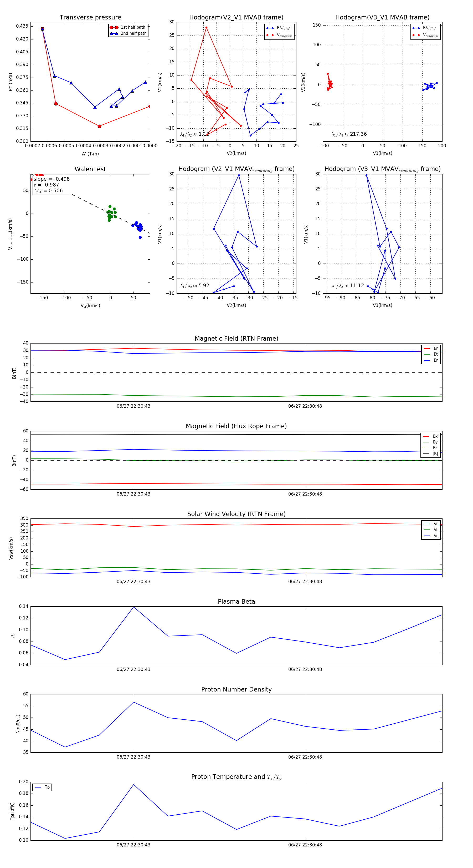Click the λ1/λ2 ≈ 5.92 annotation
This screenshot has width=473, height=868.
[194, 286]
